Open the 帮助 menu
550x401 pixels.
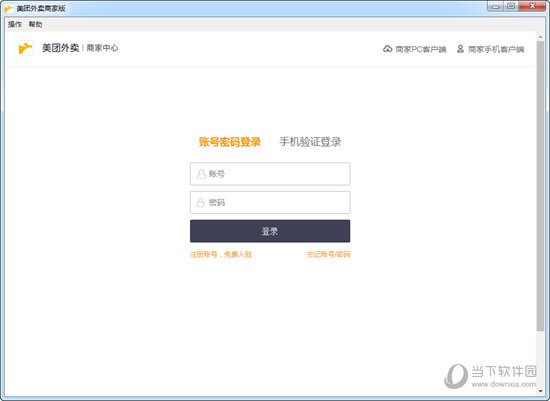point(35,24)
